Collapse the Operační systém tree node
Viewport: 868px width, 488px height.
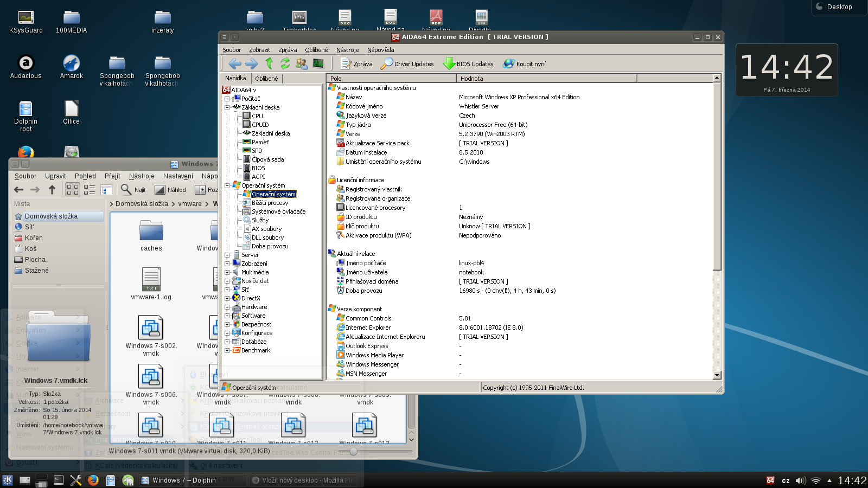coord(227,185)
